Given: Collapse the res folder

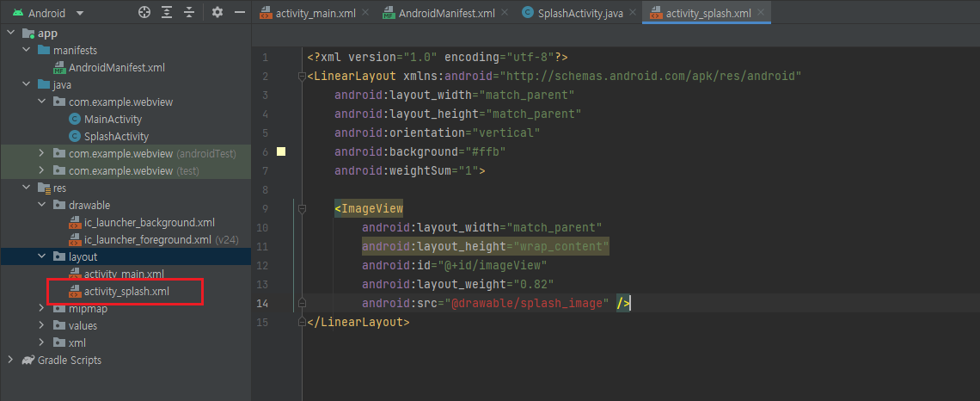Looking at the screenshot, I should click(x=27, y=188).
